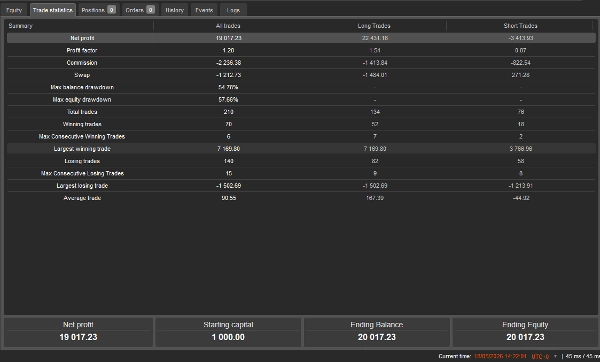This screenshot has height=362, width=600.
Task: Select the Largest winning trade row label
Action: click(82, 148)
